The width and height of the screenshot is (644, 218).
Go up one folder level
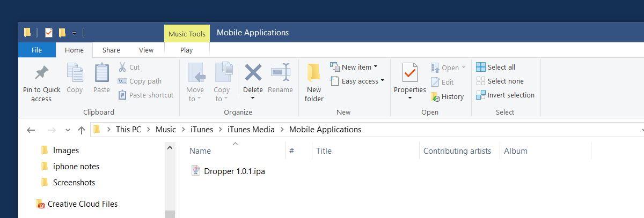82,130
